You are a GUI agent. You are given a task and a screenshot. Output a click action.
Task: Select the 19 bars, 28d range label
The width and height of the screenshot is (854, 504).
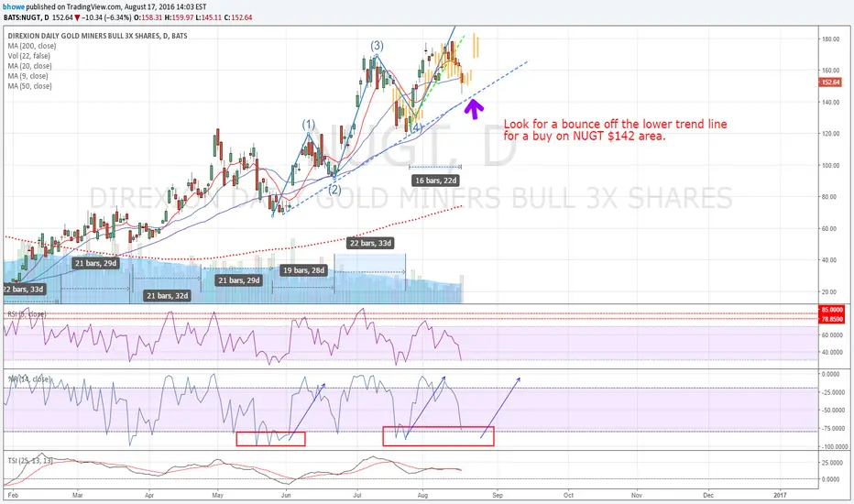coord(304,270)
